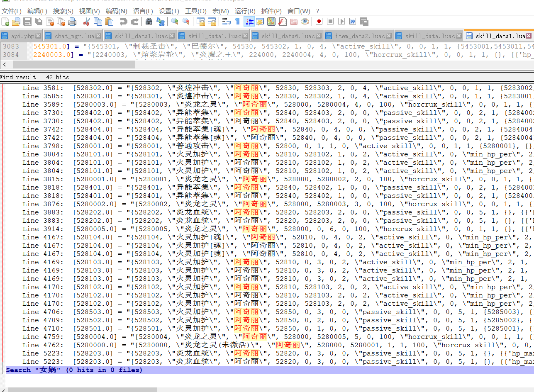Open the 运行(R) menu

pyautogui.click(x=245, y=11)
